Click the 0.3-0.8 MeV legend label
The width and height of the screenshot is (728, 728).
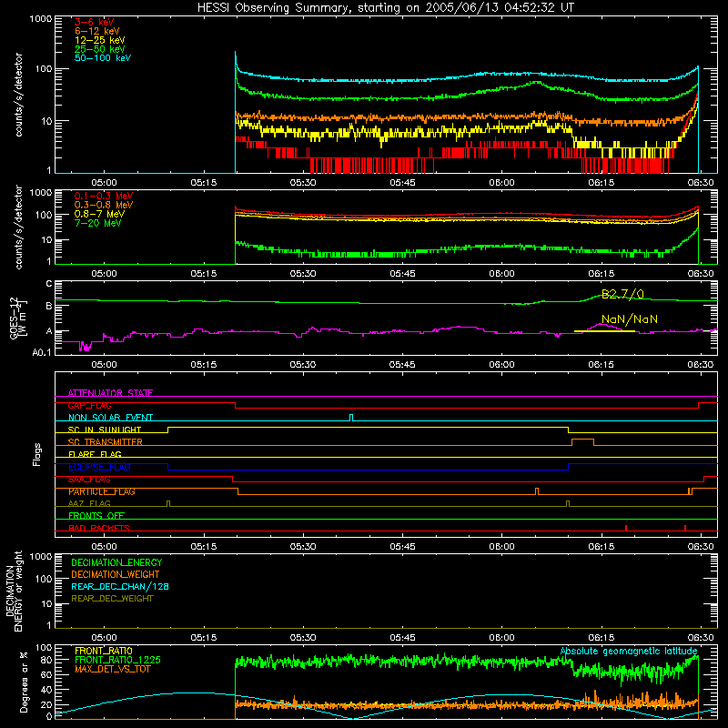coord(104,205)
